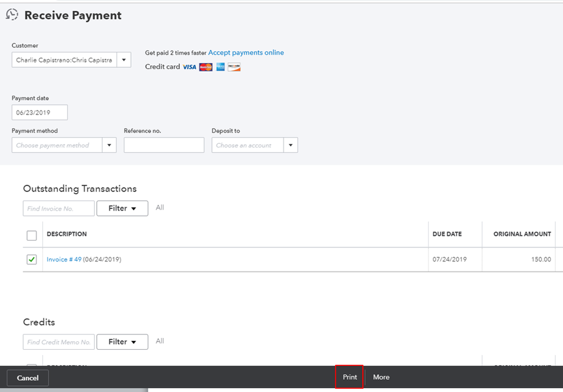Click the MasterCard icon
Image resolution: width=563 pixels, height=392 pixels.
206,67
